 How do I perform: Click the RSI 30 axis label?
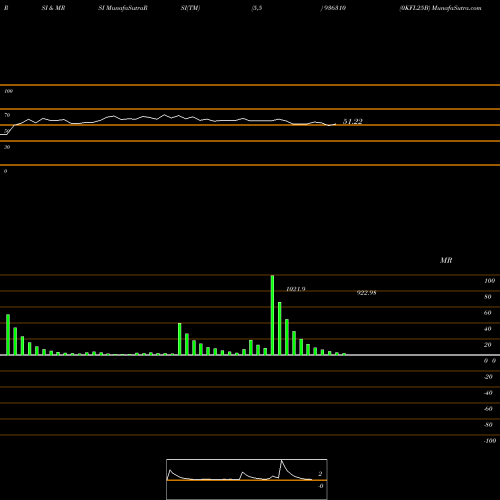pyautogui.click(x=7, y=147)
